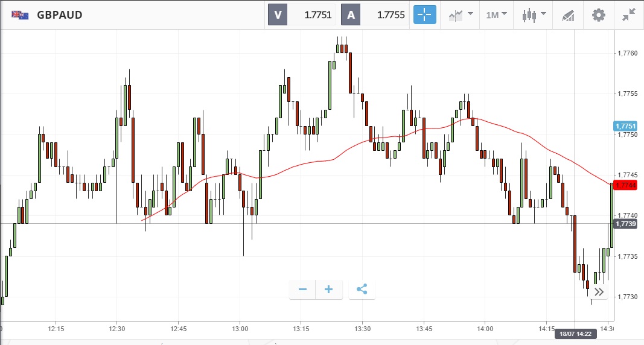Zoom in with the plus button
Image resolution: width=644 pixels, height=345 pixels.
[329, 290]
